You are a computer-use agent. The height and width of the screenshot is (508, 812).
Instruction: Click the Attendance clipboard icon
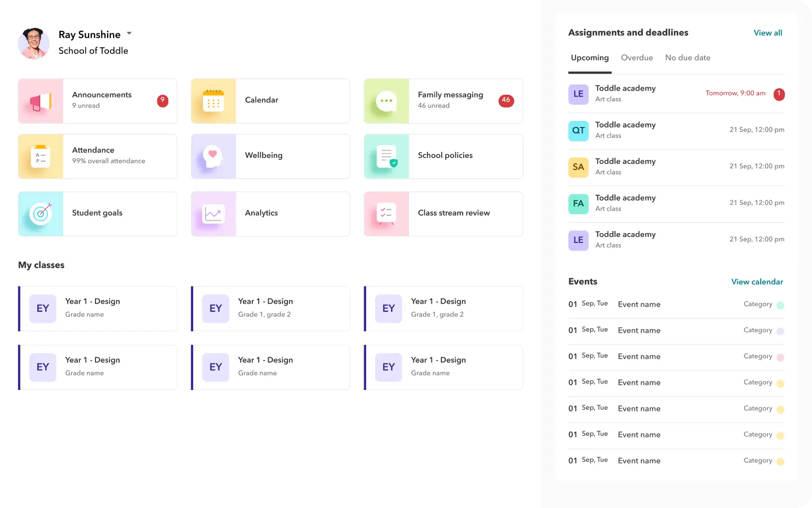point(40,156)
